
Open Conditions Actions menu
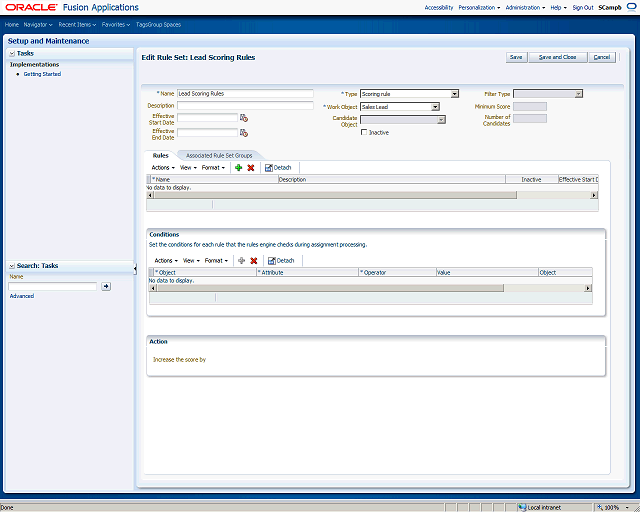click(x=166, y=260)
